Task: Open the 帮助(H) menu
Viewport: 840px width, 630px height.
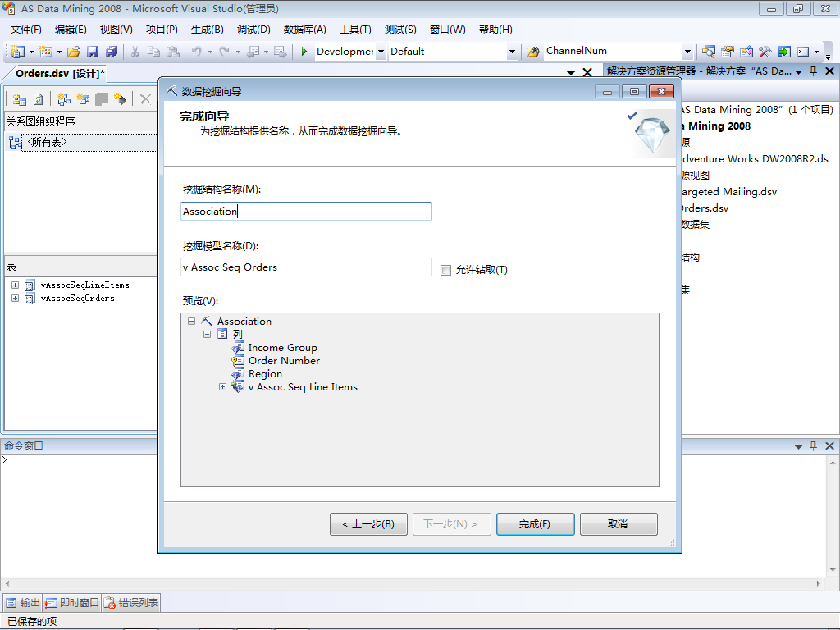Action: coord(495,30)
